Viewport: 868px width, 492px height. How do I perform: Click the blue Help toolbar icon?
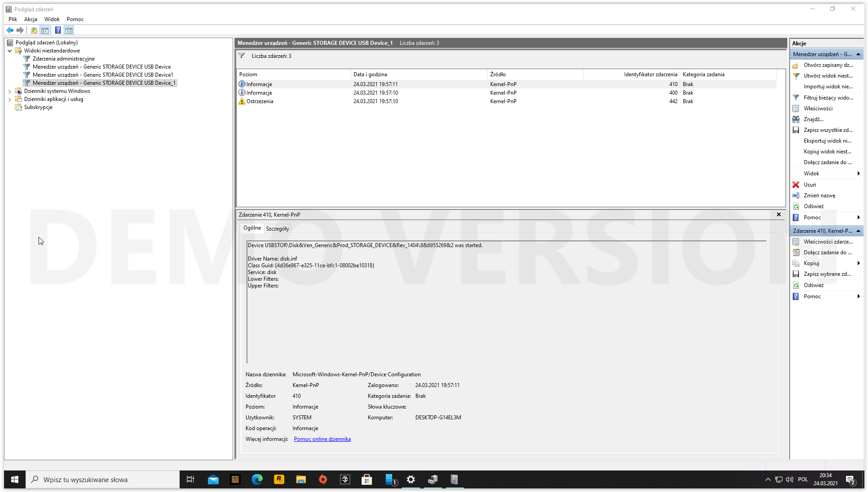pos(58,30)
